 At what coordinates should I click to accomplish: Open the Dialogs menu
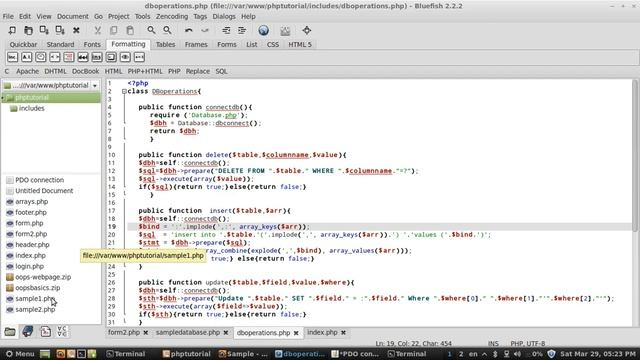pos(224,16)
